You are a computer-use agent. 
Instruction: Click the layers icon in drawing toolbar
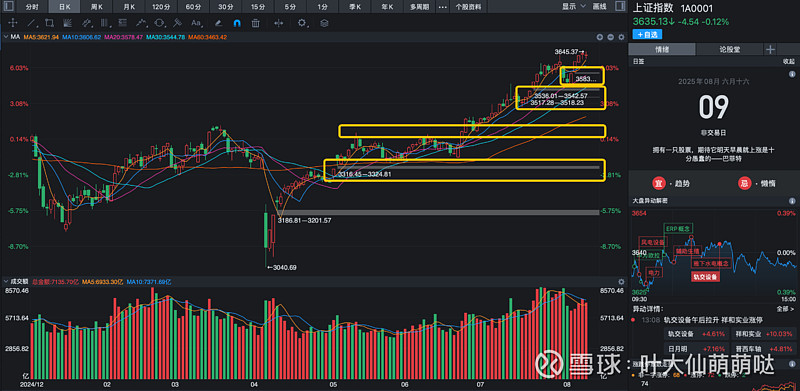click(x=324, y=23)
